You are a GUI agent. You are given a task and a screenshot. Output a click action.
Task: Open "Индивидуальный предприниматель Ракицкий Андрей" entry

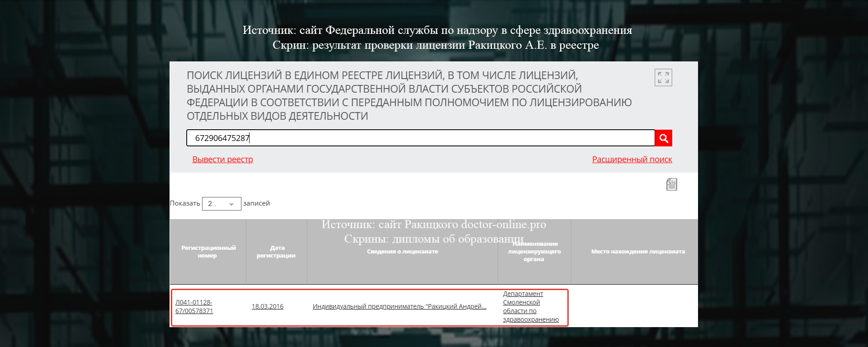click(x=400, y=306)
